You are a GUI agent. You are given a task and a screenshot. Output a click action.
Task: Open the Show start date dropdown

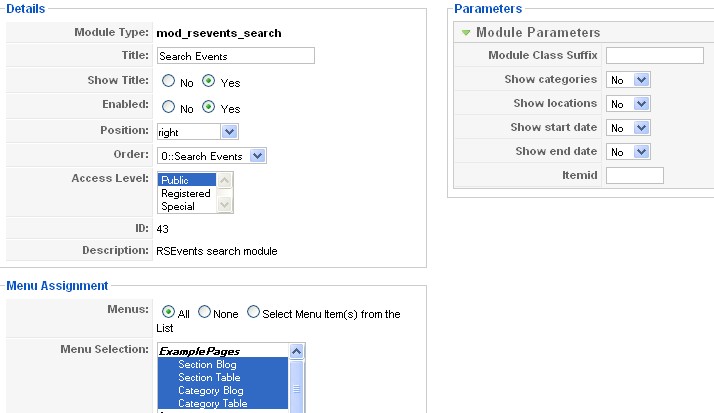(628, 128)
